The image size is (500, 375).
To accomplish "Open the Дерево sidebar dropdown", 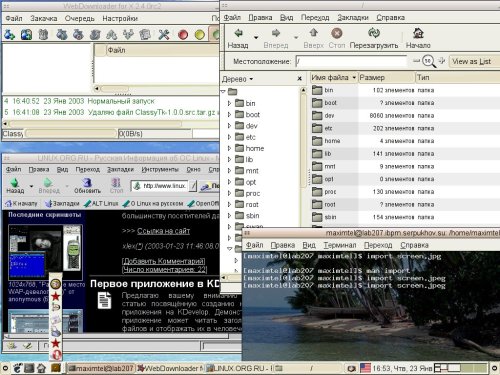I will [x=238, y=79].
